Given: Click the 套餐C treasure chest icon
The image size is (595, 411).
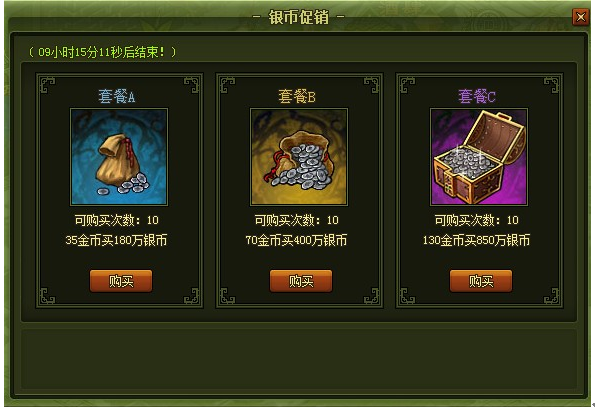Looking at the screenshot, I should [x=479, y=157].
